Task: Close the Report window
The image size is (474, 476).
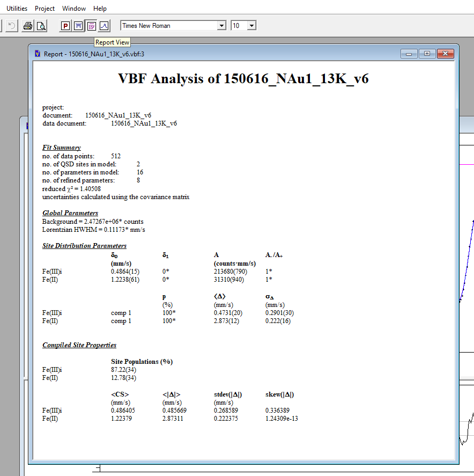Action: (x=445, y=54)
